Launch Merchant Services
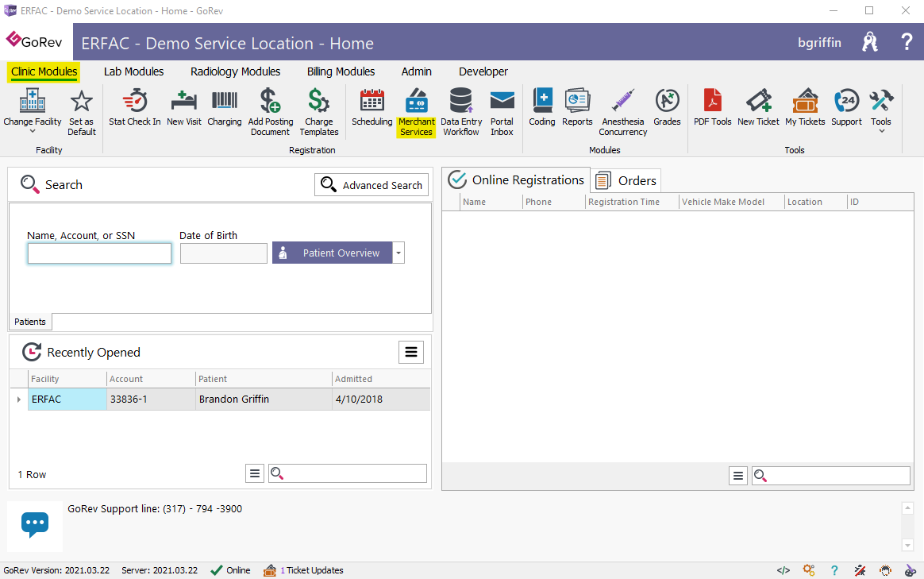 tap(417, 112)
